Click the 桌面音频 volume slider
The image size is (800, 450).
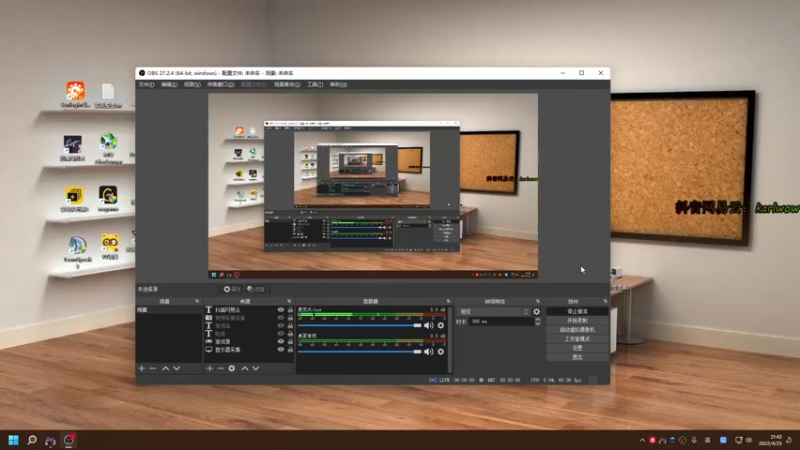pos(360,352)
